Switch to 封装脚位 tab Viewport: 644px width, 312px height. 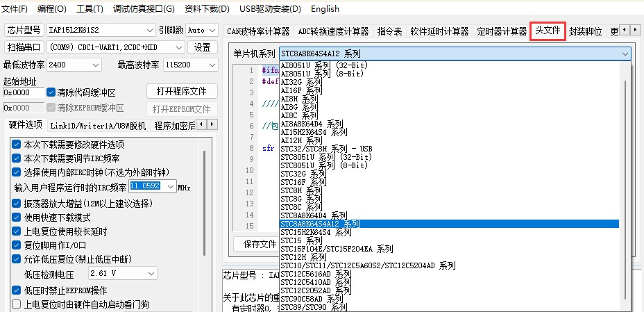pyautogui.click(x=585, y=31)
